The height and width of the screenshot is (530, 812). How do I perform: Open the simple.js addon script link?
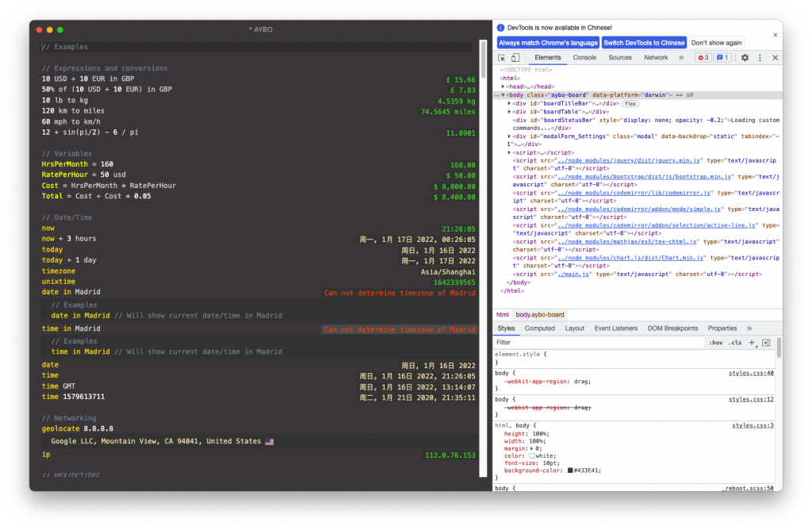[639, 209]
